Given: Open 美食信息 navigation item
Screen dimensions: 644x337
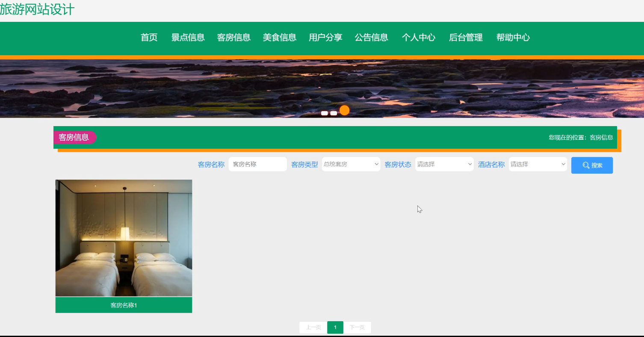Looking at the screenshot, I should 280,38.
